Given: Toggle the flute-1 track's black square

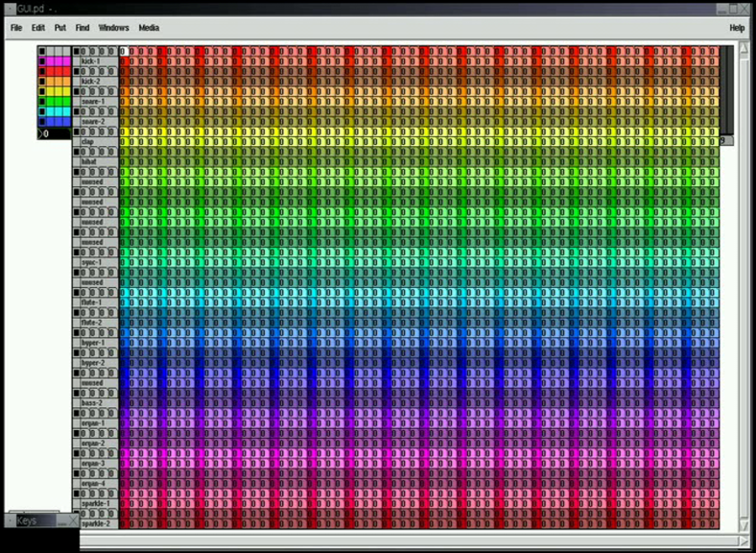Looking at the screenshot, I should pos(76,293).
